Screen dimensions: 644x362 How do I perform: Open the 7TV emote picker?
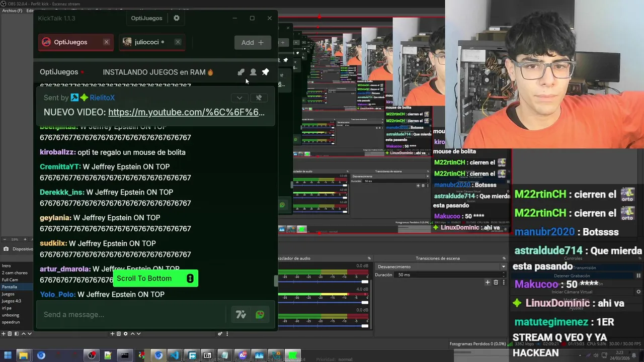pyautogui.click(x=240, y=315)
